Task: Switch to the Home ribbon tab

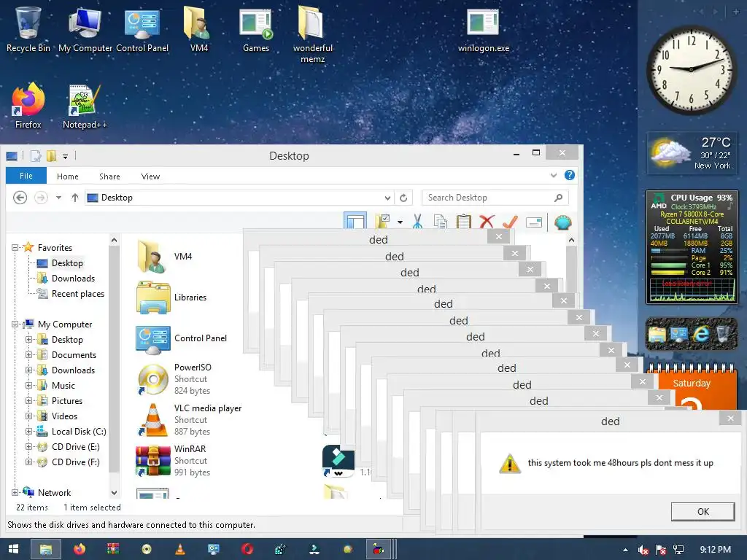Action: pos(68,176)
